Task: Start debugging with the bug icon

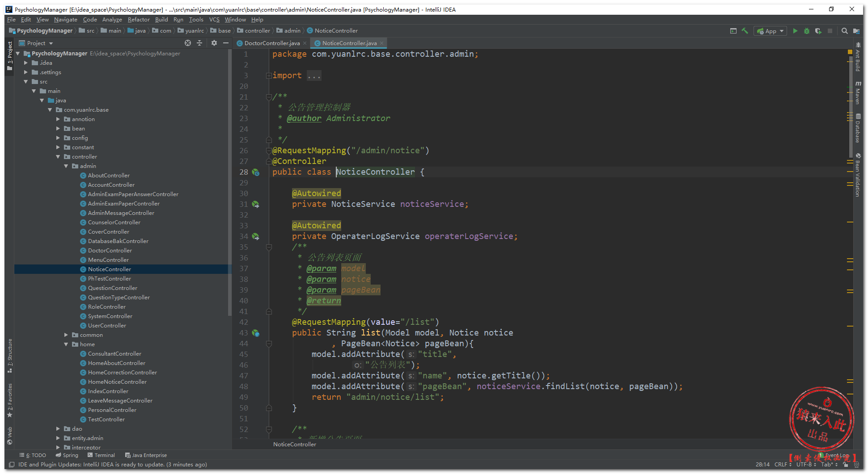Action: tap(806, 31)
